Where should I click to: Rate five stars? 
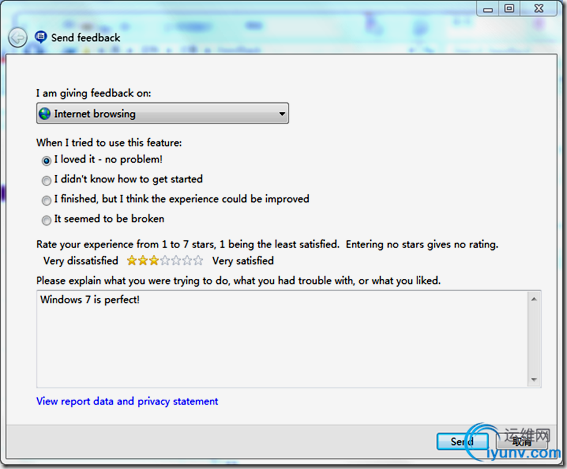(176, 261)
